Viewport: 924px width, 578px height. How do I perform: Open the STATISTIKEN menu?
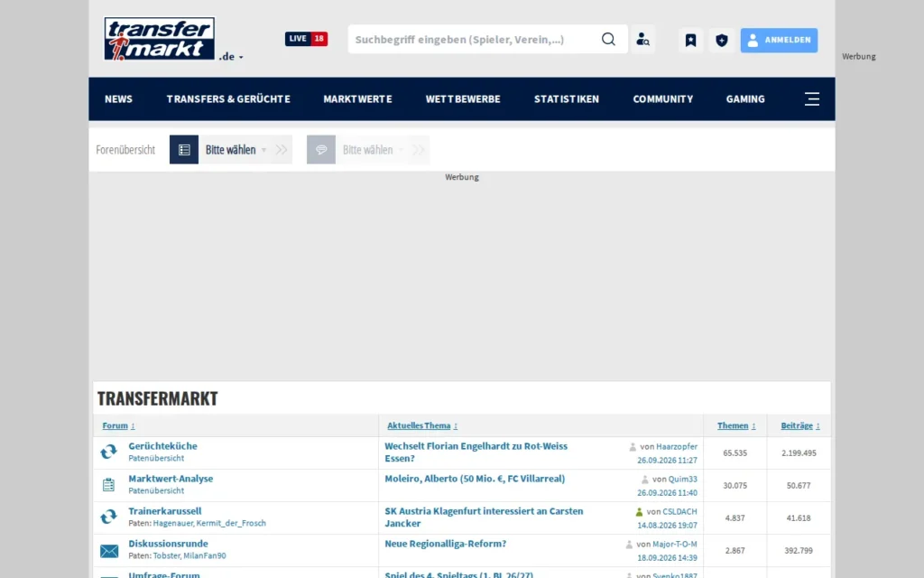(x=567, y=99)
